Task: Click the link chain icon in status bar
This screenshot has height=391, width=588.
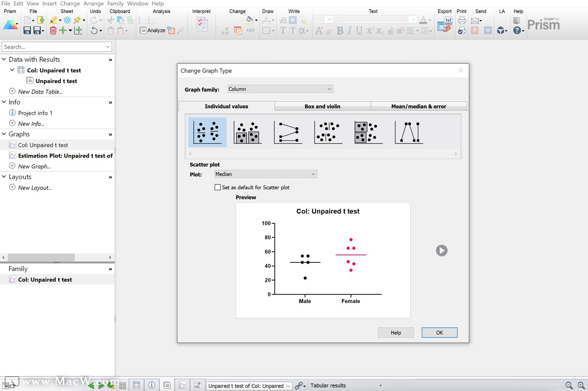Action: coord(299,385)
